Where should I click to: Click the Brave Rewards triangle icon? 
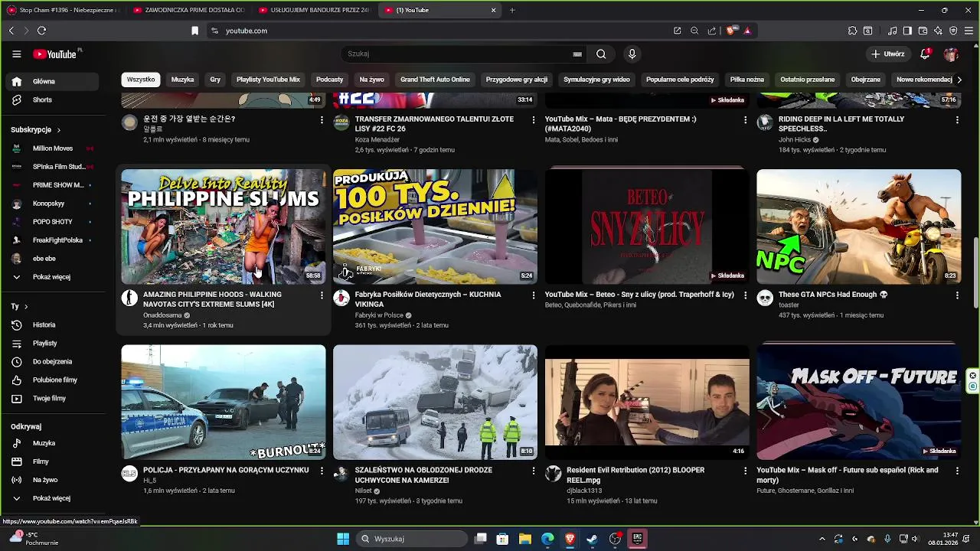tap(747, 31)
